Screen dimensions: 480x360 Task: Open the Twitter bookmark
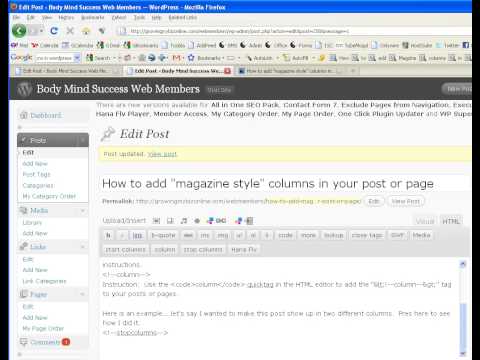click(x=448, y=45)
